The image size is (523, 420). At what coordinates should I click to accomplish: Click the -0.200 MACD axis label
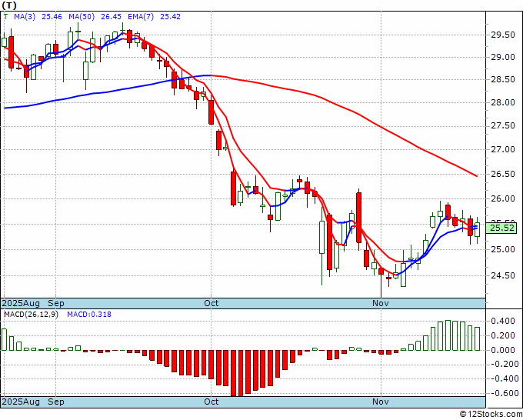click(x=503, y=365)
